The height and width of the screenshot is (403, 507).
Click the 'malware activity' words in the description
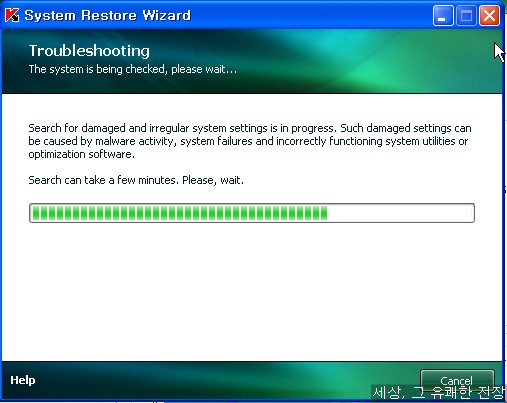click(x=135, y=141)
